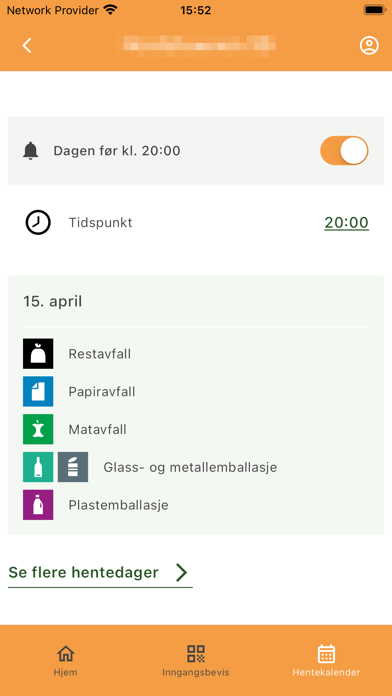
Task: Switch to the Inngangsbevis tab
Action: click(196, 660)
